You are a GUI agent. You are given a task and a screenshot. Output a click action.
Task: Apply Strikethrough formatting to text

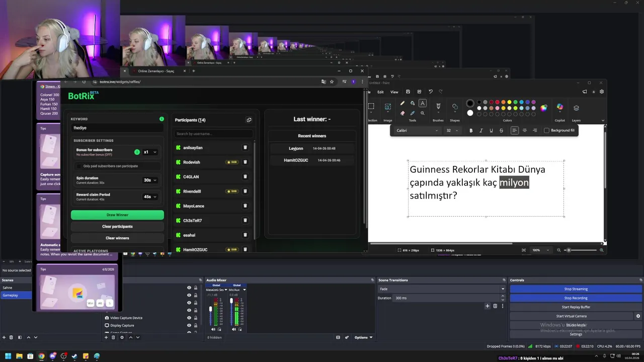[x=501, y=130]
